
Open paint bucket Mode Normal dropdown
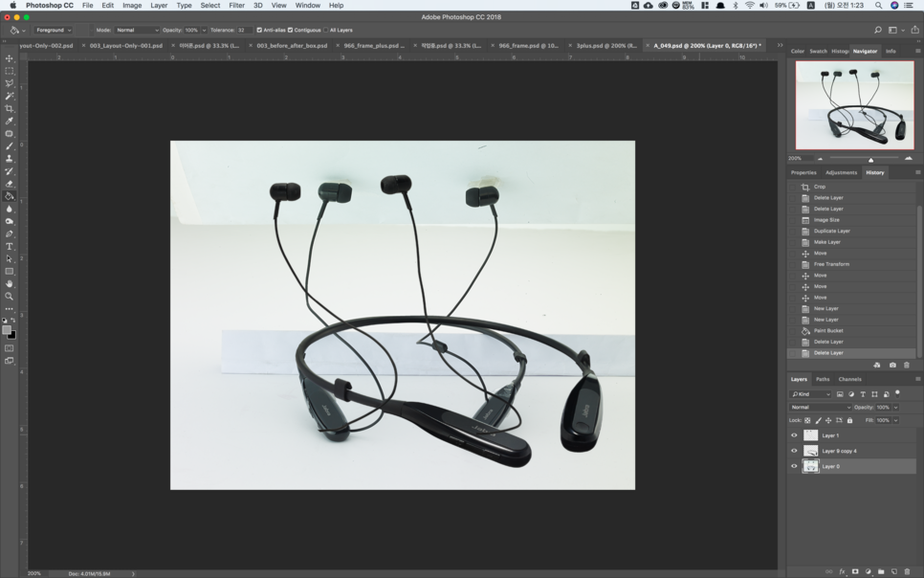tap(137, 30)
